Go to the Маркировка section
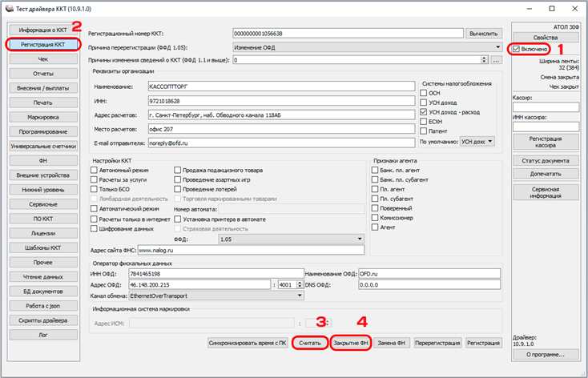This screenshot has height=378, width=588. [x=42, y=117]
